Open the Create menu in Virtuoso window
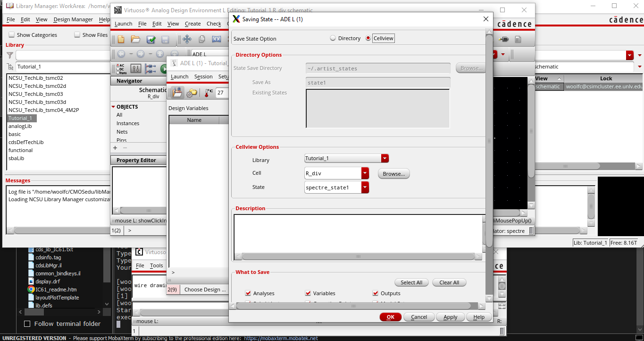 (x=192, y=24)
